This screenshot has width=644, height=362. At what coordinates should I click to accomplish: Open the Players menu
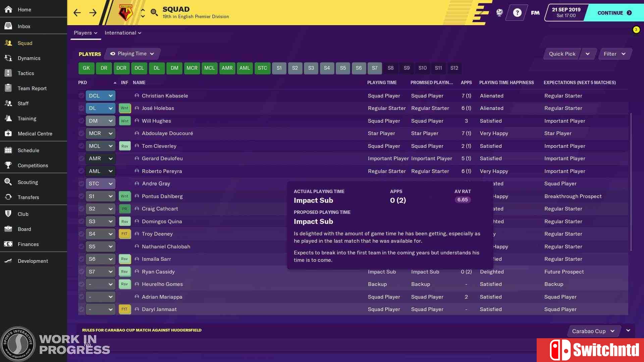(85, 33)
